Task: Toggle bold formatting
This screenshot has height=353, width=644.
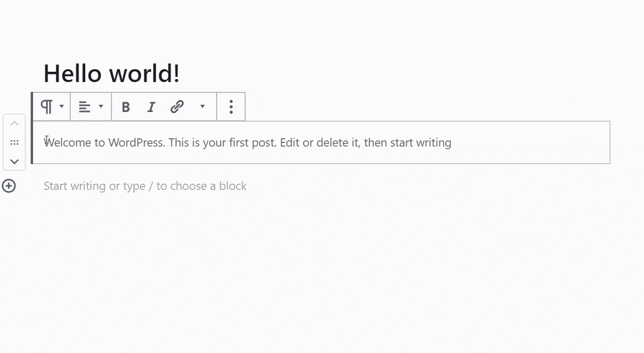Action: 125,107
